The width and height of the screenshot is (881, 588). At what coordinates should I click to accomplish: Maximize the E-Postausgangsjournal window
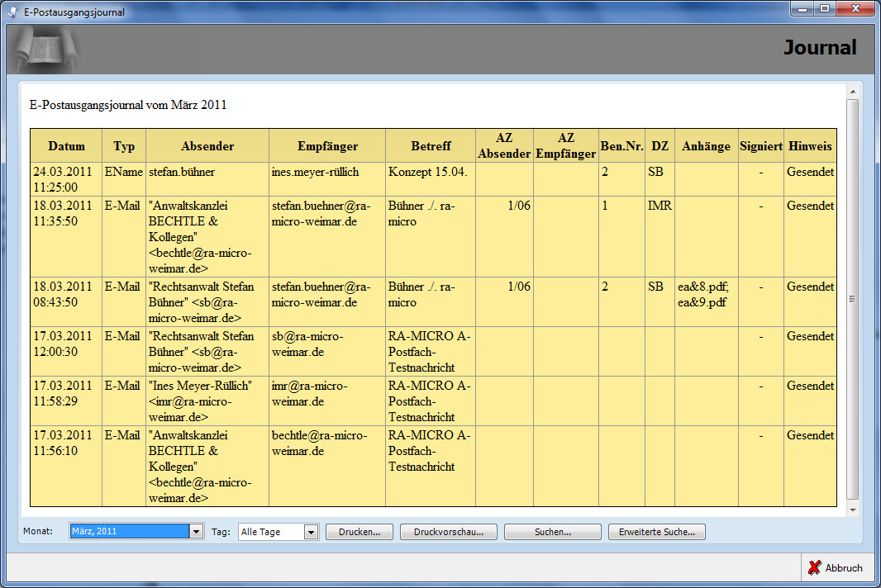824,9
